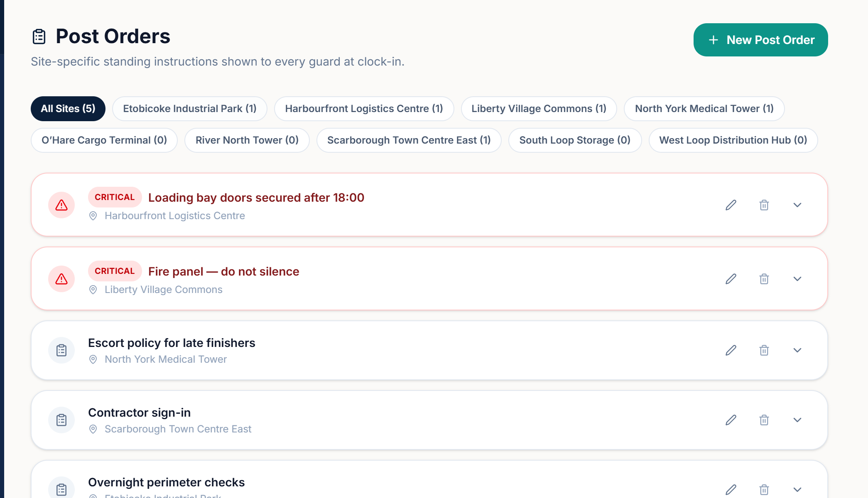Select the All Sites (5) filter
Screen dimensions: 868x498
68,109
